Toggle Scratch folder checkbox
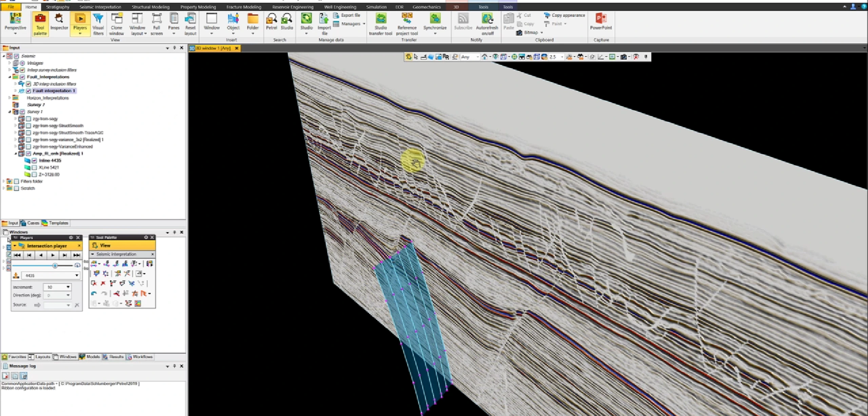The width and height of the screenshot is (868, 416). [x=16, y=189]
